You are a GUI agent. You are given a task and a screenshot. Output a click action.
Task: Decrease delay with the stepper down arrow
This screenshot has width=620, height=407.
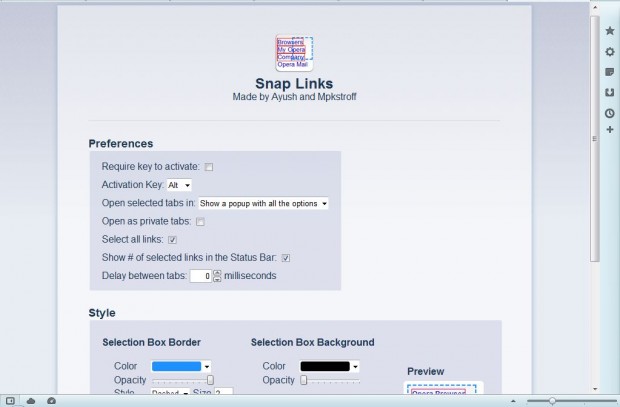[x=217, y=279]
